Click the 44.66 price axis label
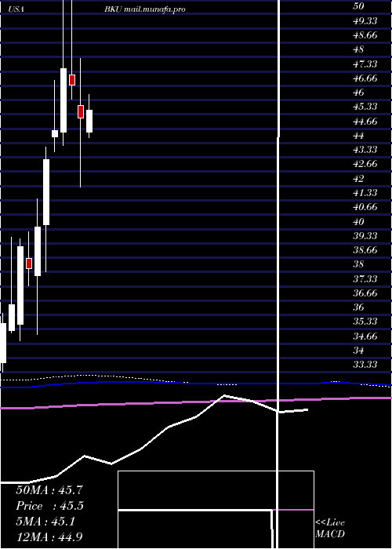This screenshot has height=549, width=392. [365, 121]
